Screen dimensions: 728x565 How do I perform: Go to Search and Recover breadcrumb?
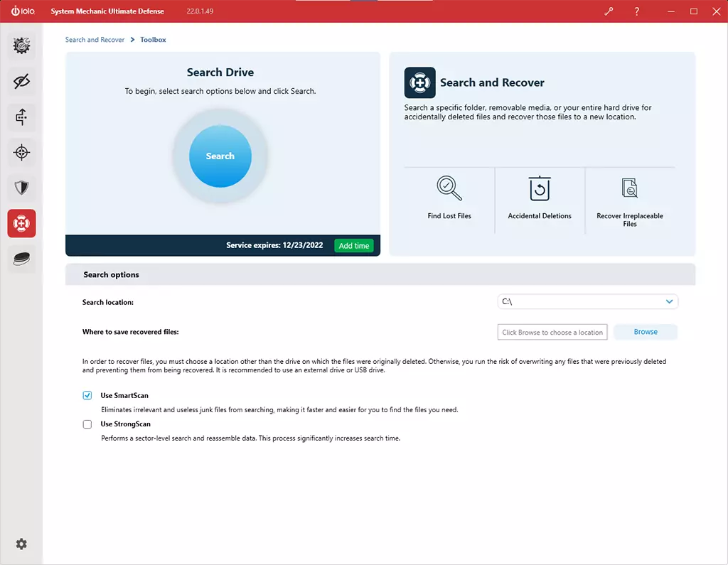pos(95,40)
